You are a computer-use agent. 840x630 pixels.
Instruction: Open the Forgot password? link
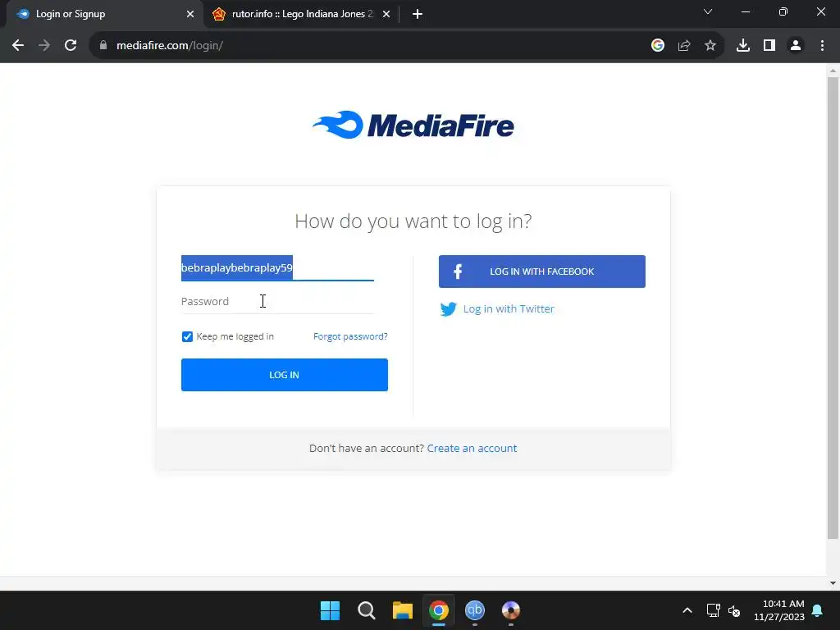pyautogui.click(x=350, y=336)
